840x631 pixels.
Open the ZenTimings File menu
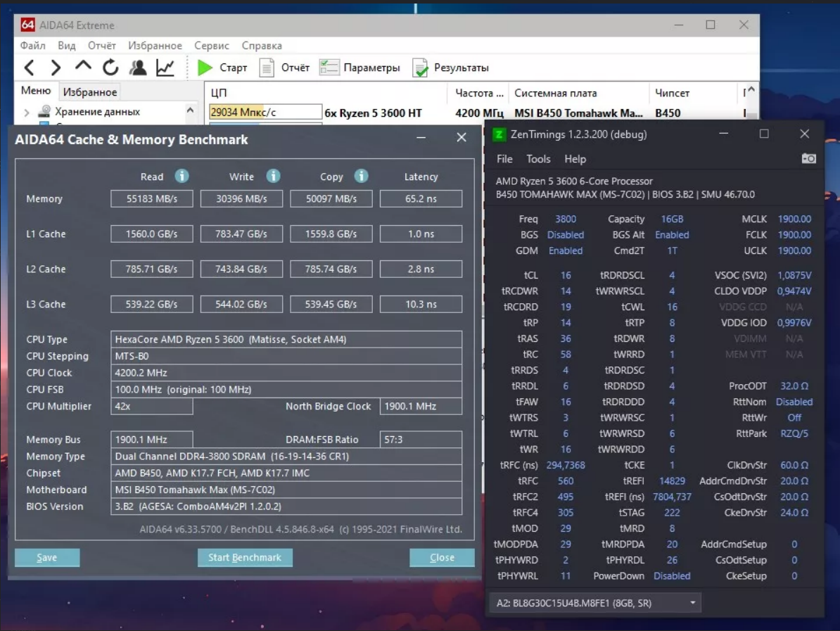pos(504,159)
